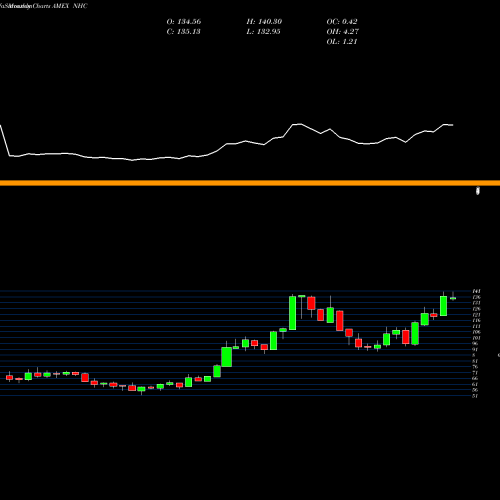Viewport: 500px width, 500px height.
Task: Click the 66 price axis label
Action: 475,379
